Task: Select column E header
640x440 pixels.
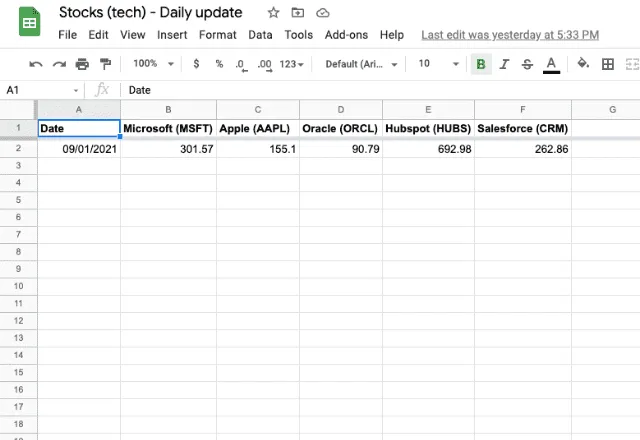Action: point(428,110)
